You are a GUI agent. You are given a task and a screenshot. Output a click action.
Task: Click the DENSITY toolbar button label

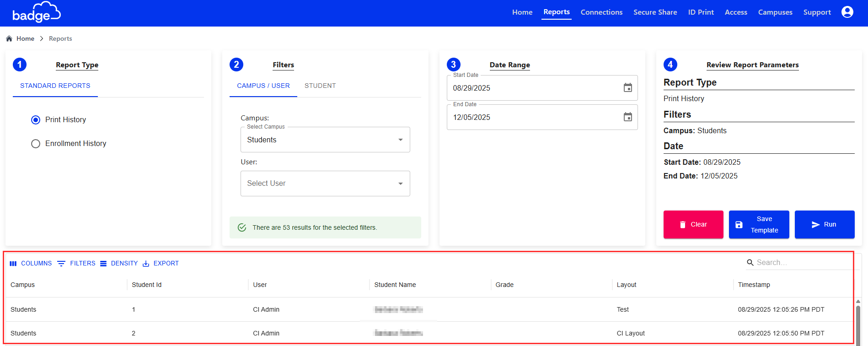[x=124, y=264]
